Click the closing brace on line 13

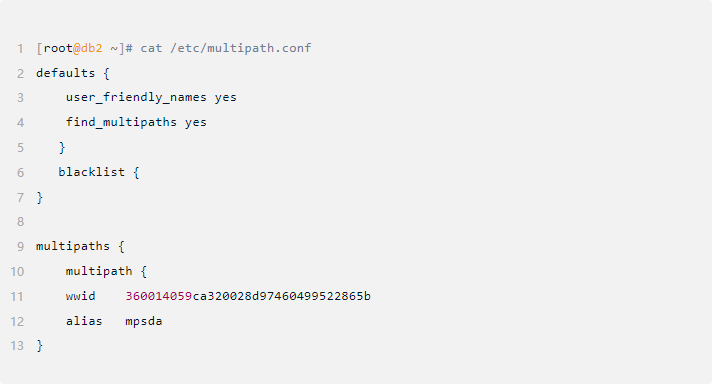[x=40, y=345]
